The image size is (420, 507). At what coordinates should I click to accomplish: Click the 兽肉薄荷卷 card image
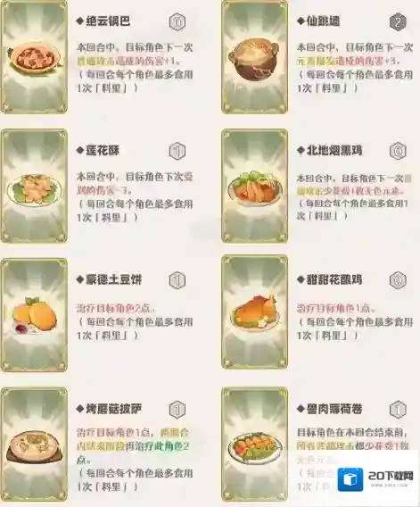254,445
